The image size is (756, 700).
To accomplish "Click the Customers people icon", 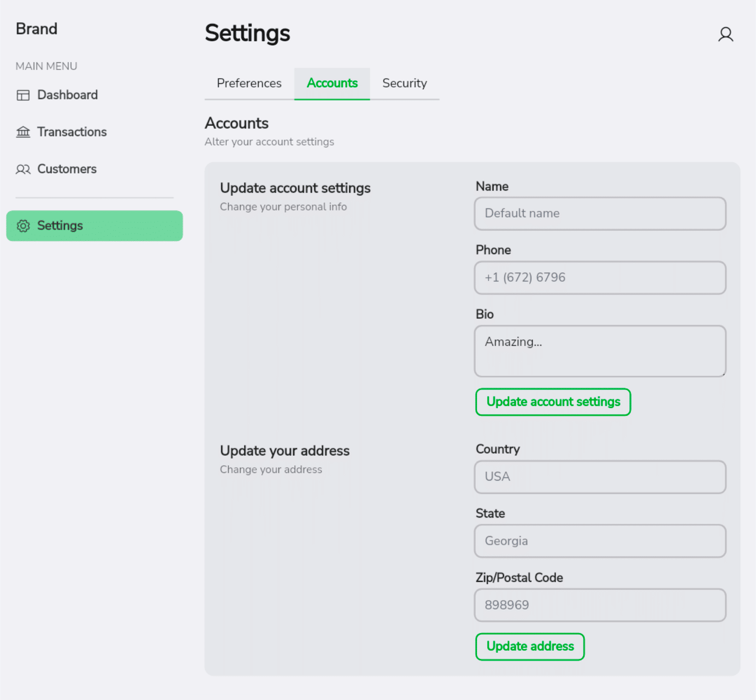I will [x=23, y=169].
